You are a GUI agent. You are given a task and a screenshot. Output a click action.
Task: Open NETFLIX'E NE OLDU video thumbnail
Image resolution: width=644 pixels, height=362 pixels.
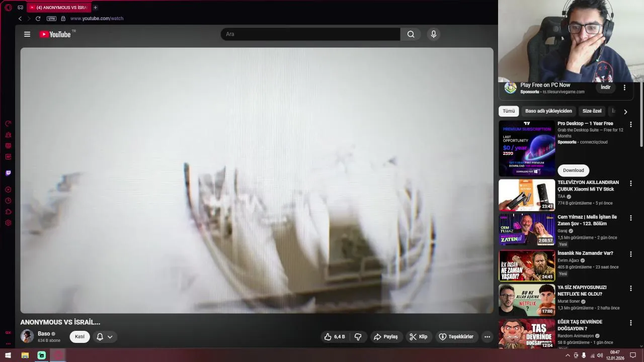527,300
